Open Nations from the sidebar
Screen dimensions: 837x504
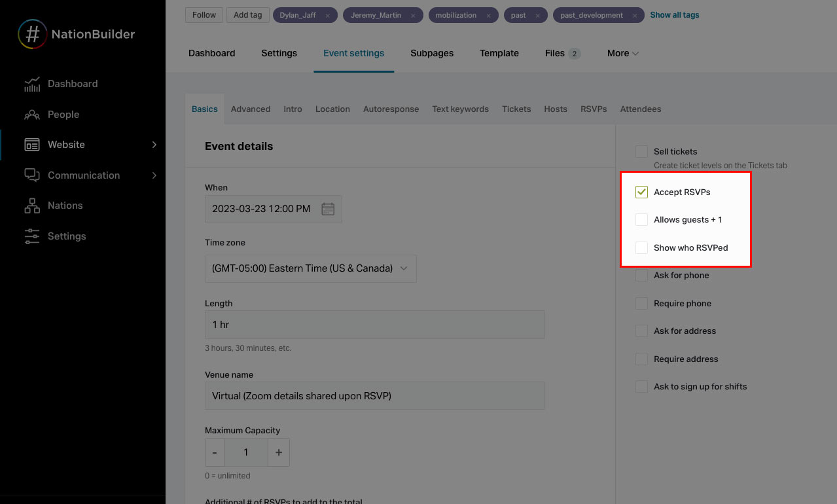point(65,205)
